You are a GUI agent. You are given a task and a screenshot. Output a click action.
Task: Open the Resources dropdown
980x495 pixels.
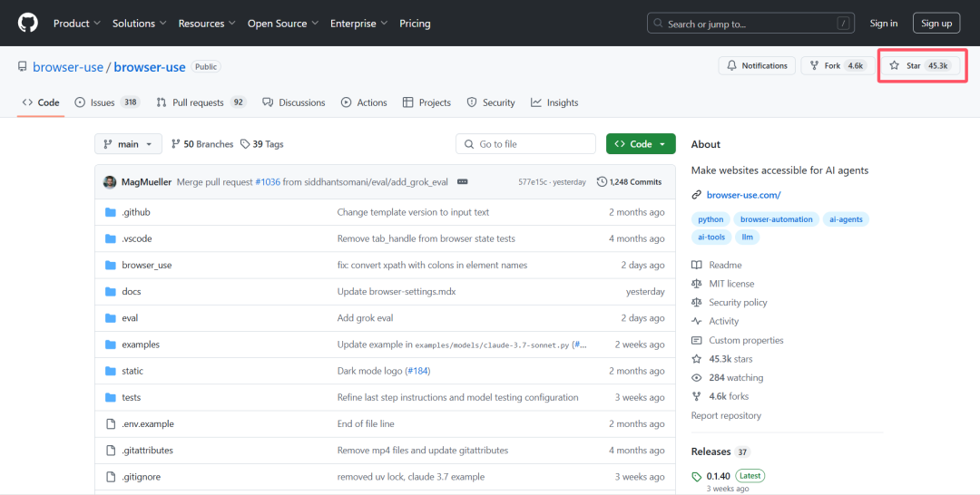click(x=207, y=23)
